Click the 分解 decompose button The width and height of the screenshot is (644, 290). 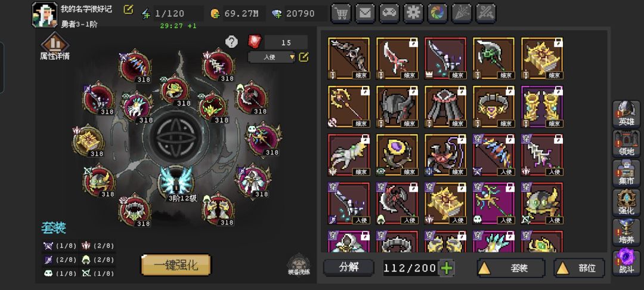349,267
